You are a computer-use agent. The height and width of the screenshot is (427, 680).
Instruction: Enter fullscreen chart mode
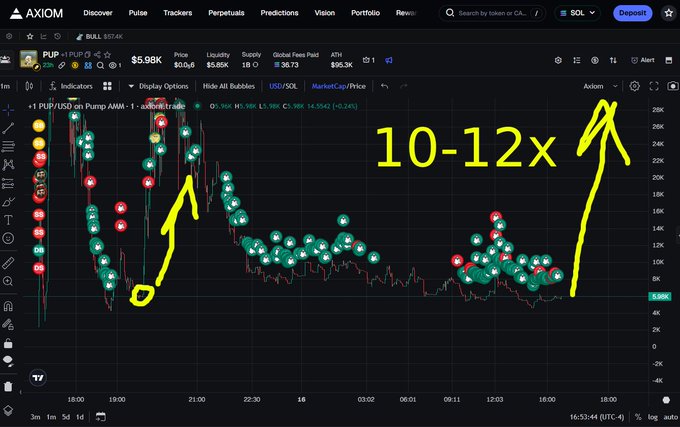pyautogui.click(x=654, y=86)
